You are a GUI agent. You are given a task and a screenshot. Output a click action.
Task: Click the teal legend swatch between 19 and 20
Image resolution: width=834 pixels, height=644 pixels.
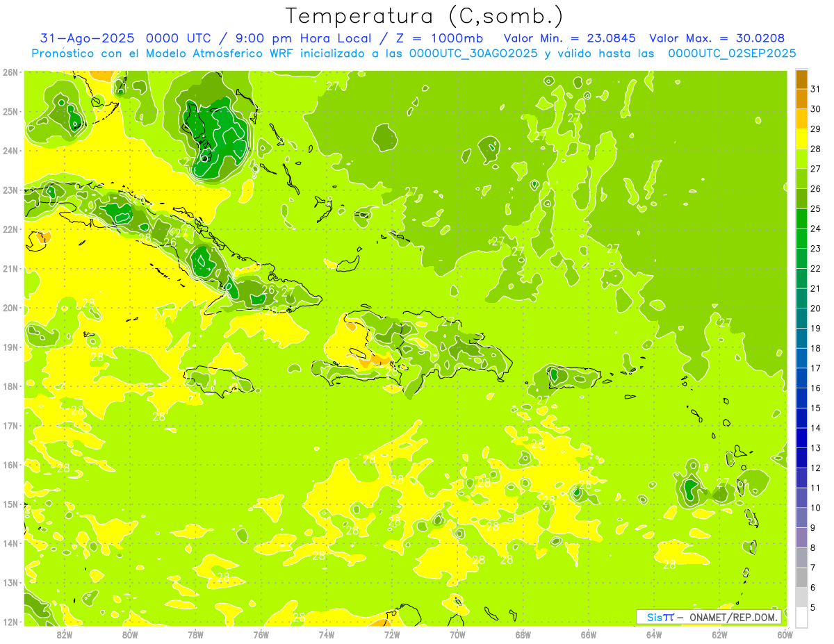tap(801, 318)
